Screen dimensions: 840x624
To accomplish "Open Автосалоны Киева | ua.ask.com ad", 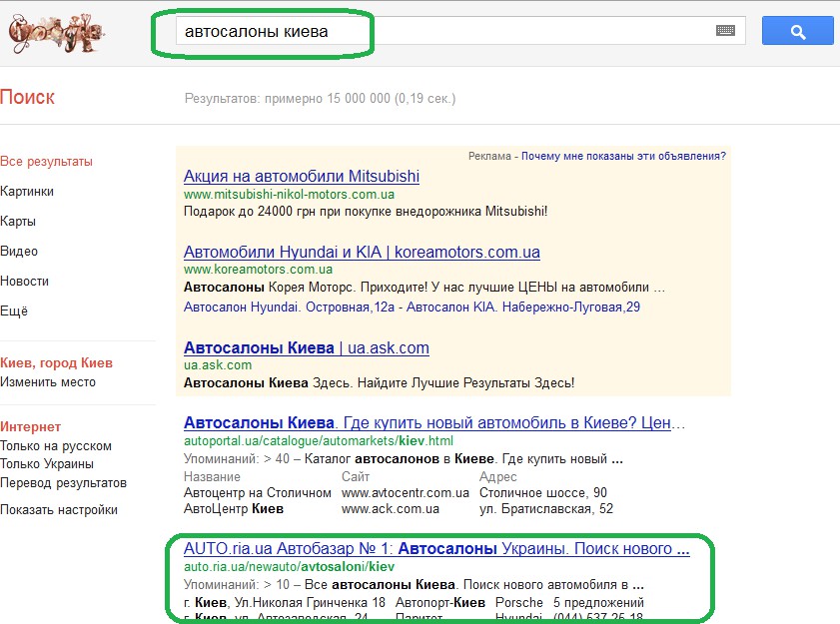I will coord(307,347).
